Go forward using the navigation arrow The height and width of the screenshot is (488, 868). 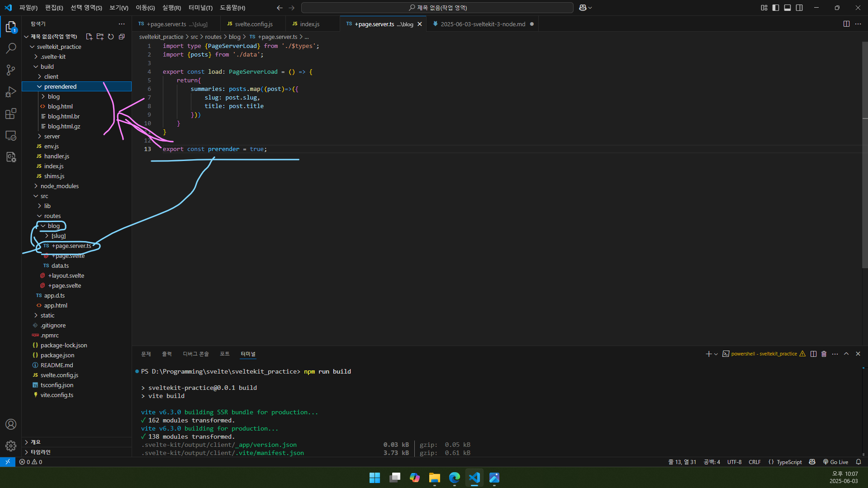pos(292,8)
